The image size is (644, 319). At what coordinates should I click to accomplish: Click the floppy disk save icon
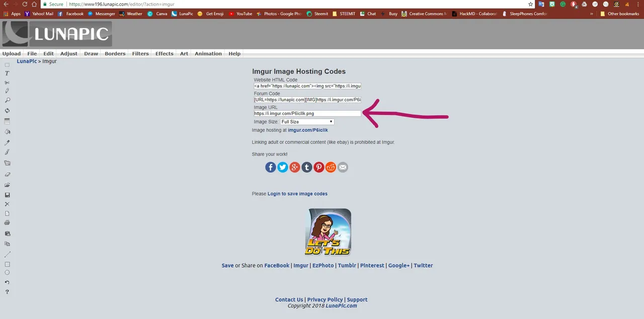point(7,195)
